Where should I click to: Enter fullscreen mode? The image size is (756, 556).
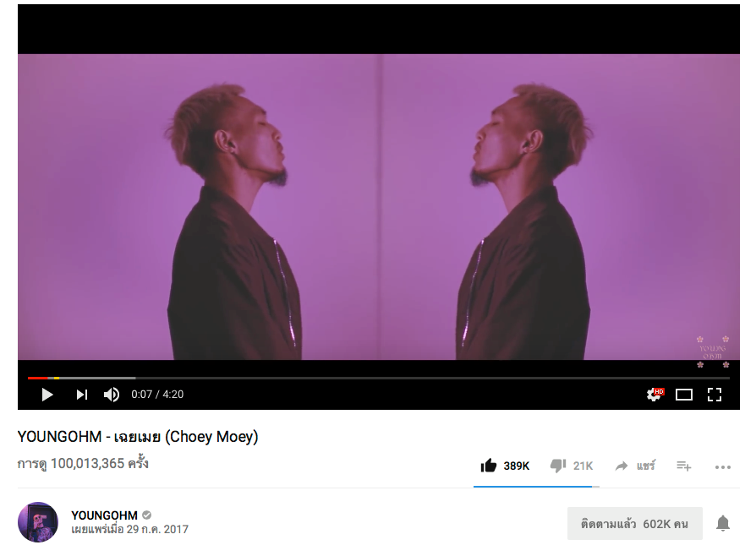click(714, 395)
